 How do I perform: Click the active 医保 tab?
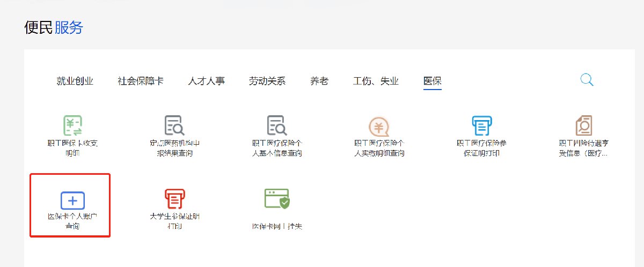pos(433,81)
